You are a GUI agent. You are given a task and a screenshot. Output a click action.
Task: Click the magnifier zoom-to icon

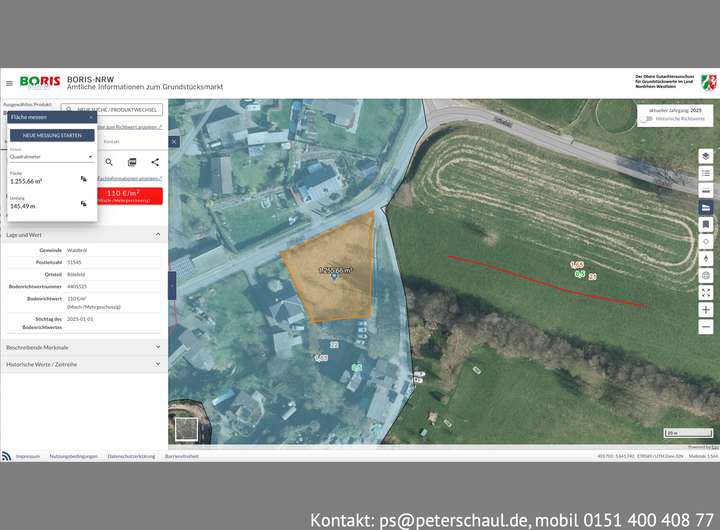[x=110, y=162]
